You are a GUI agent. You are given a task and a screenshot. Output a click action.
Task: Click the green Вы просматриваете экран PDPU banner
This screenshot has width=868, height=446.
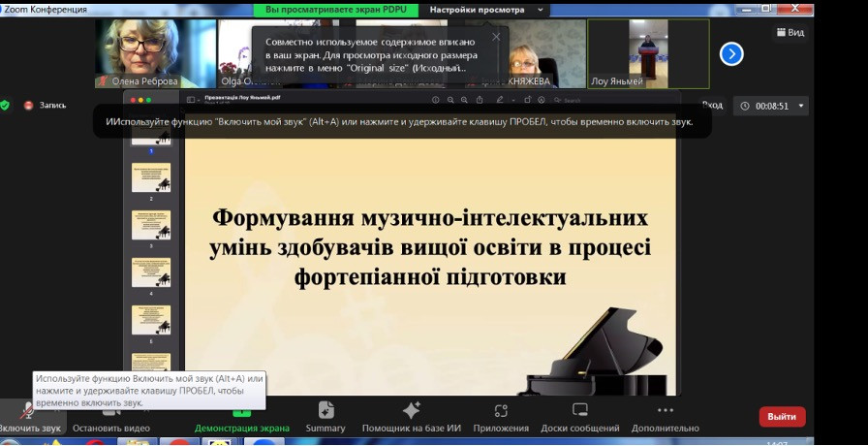[x=335, y=10]
